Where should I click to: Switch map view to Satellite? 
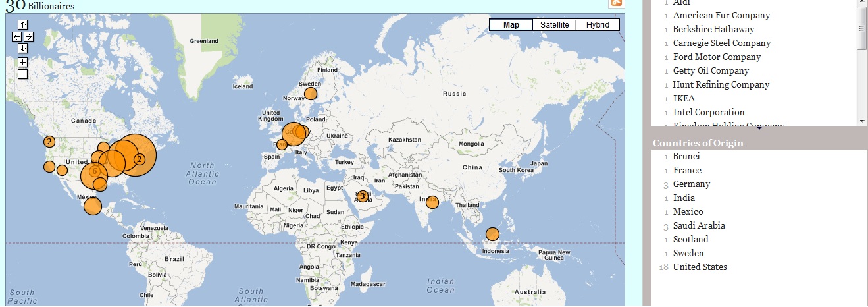point(555,25)
